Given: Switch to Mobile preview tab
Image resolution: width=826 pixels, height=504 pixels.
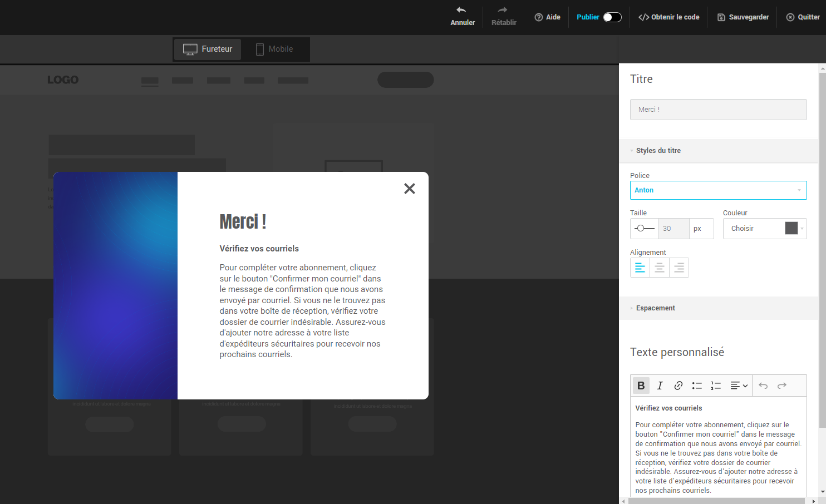Looking at the screenshot, I should (274, 50).
